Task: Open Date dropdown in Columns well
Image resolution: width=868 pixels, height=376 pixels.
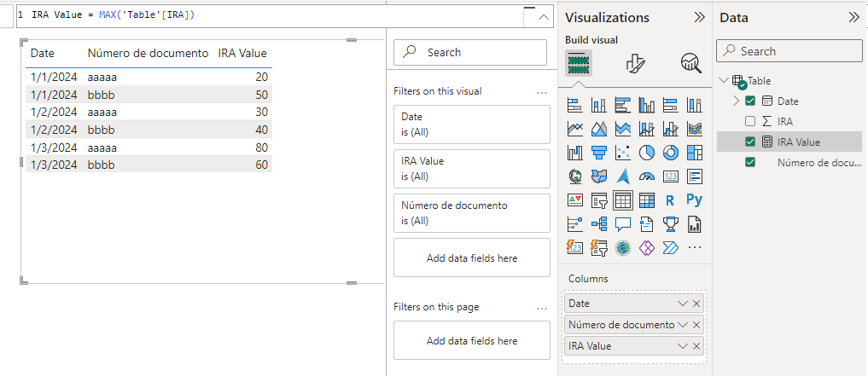Action: click(683, 304)
